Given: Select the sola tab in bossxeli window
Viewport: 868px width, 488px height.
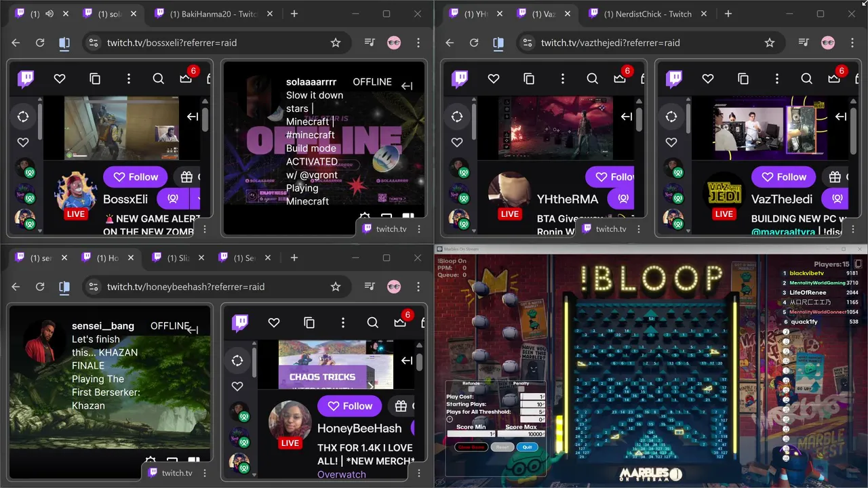Looking at the screenshot, I should (110, 14).
